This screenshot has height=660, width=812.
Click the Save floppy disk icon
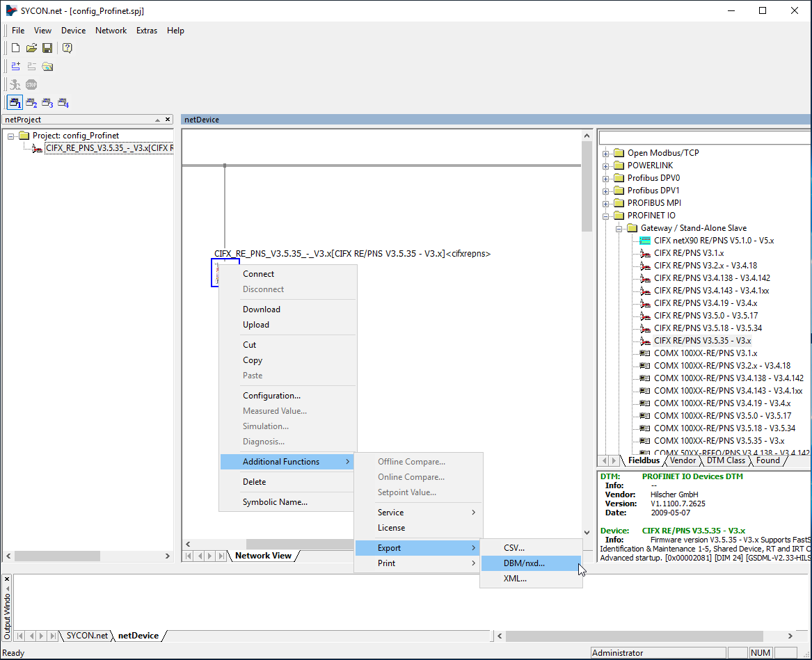pos(47,48)
